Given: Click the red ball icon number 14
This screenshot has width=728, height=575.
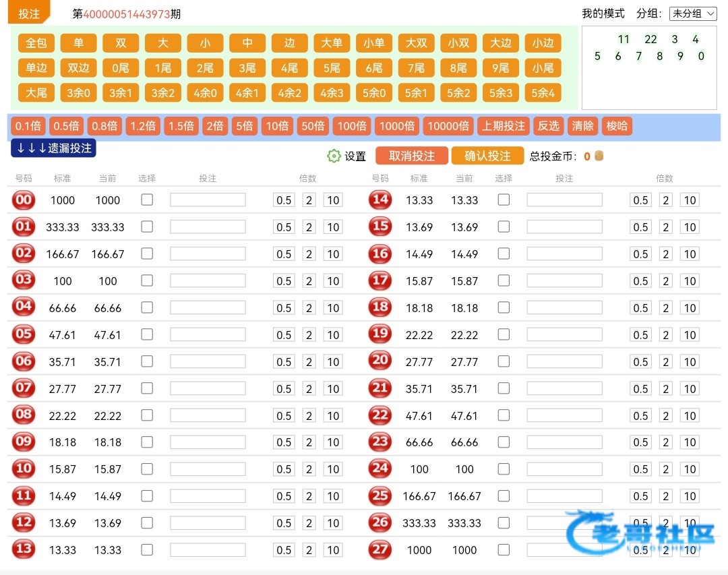Looking at the screenshot, I should coord(380,200).
